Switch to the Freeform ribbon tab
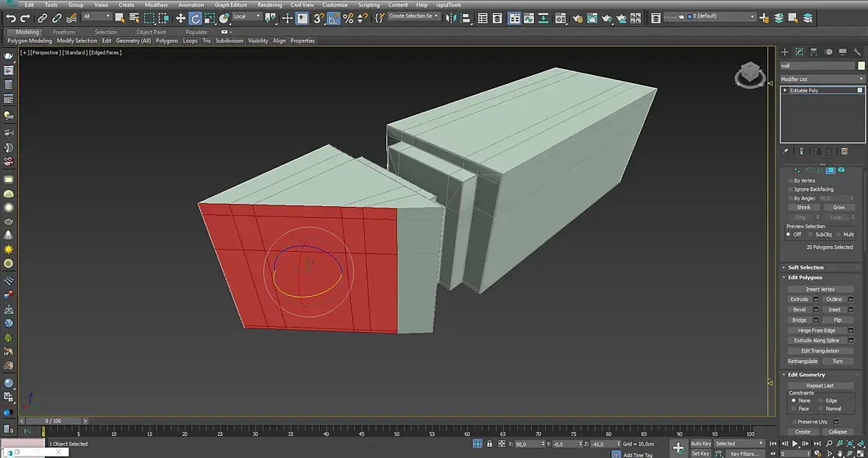 click(64, 32)
